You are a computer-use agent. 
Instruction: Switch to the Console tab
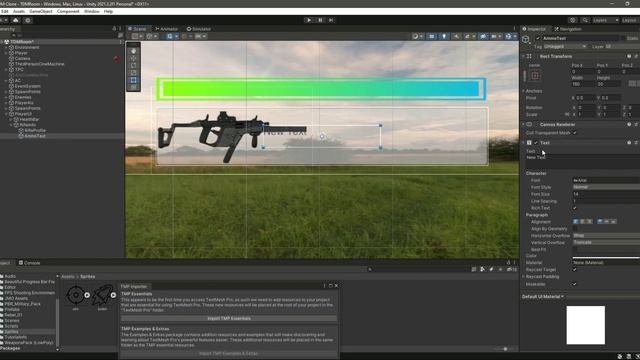tap(29, 263)
